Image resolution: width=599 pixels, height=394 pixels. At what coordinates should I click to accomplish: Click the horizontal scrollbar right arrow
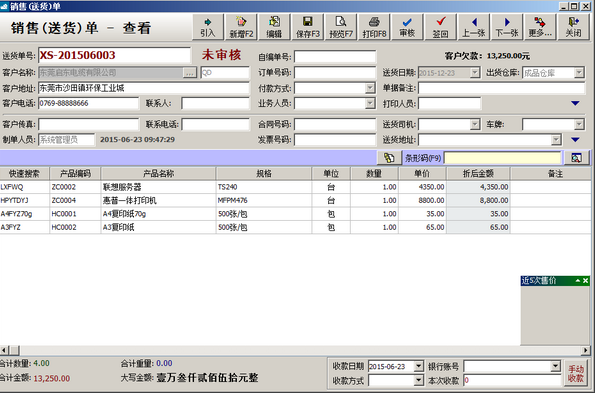click(x=586, y=350)
